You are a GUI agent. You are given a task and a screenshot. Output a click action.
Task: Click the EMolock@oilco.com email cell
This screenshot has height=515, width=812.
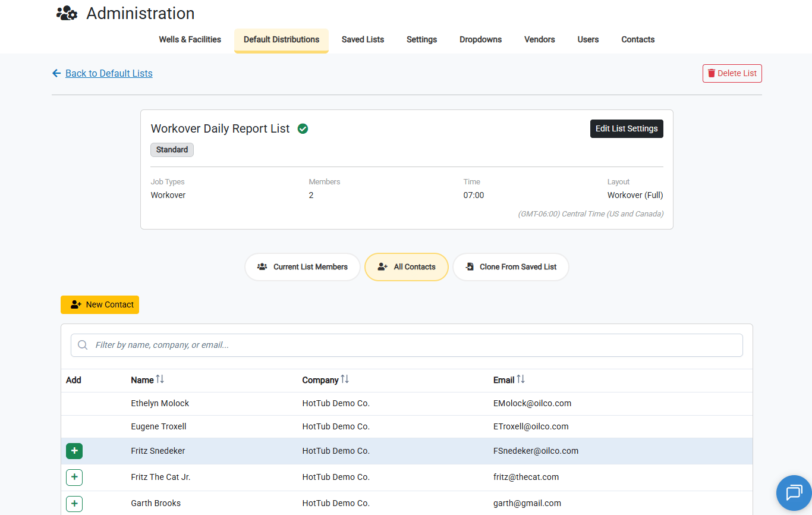[x=532, y=403]
